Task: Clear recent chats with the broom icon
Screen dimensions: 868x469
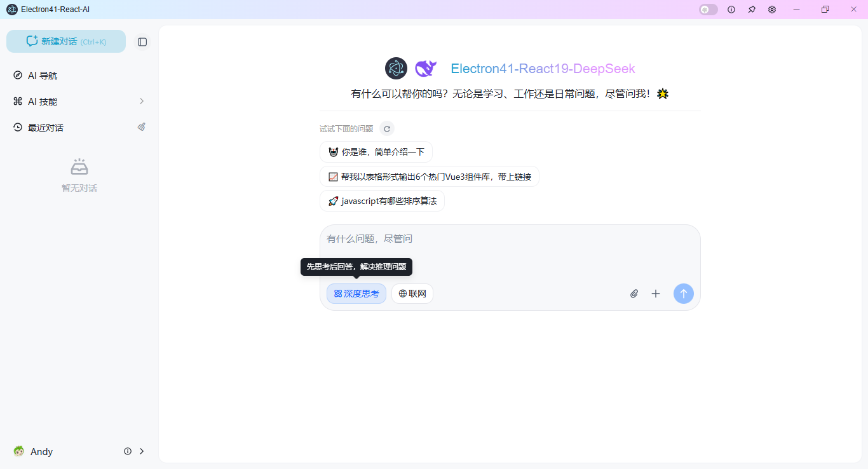Action: tap(142, 127)
